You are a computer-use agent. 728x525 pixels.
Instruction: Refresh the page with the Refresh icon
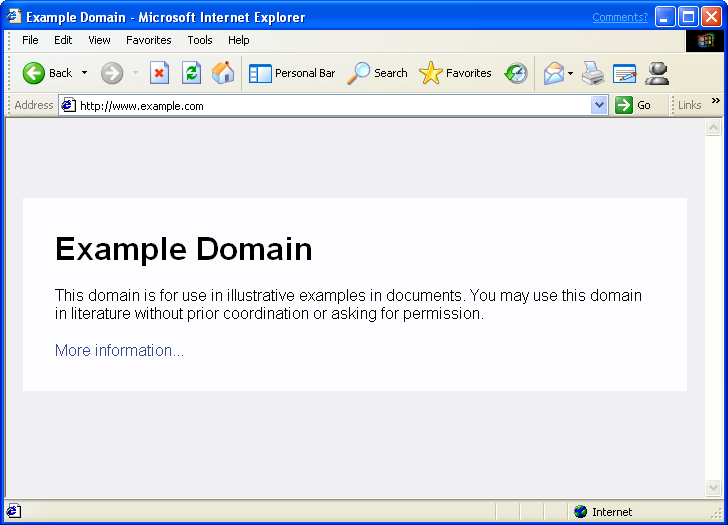[191, 73]
